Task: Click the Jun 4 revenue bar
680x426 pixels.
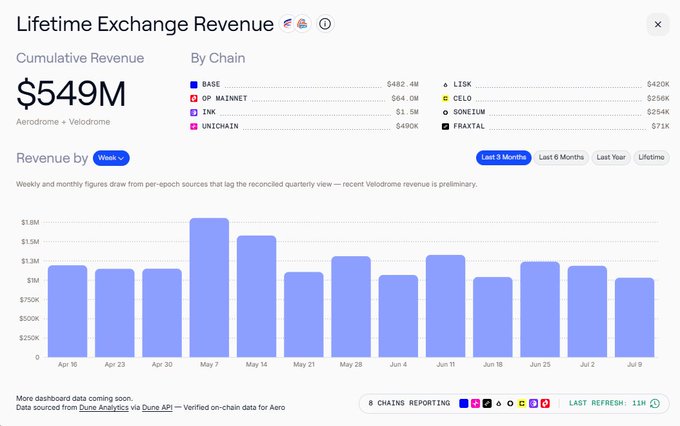Action: click(398, 316)
